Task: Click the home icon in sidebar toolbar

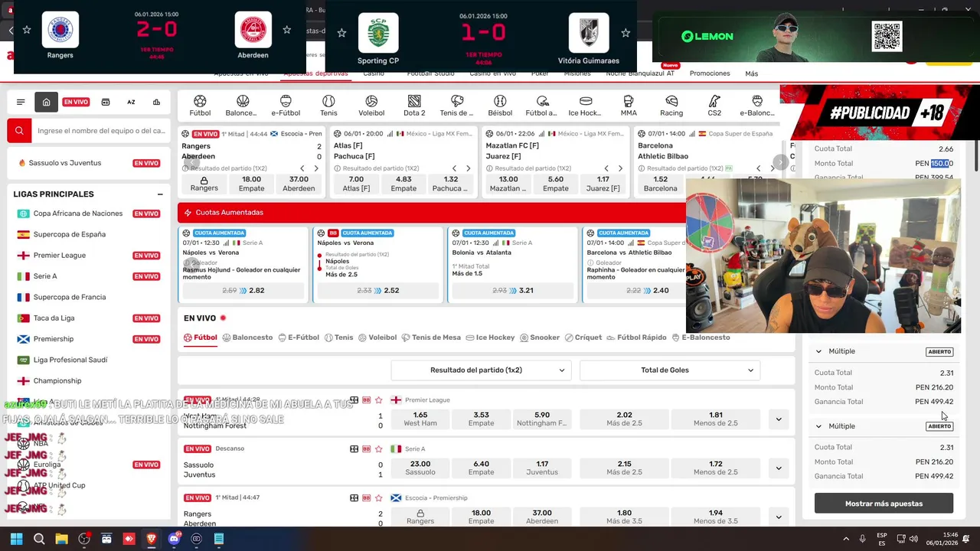Action: 46,102
